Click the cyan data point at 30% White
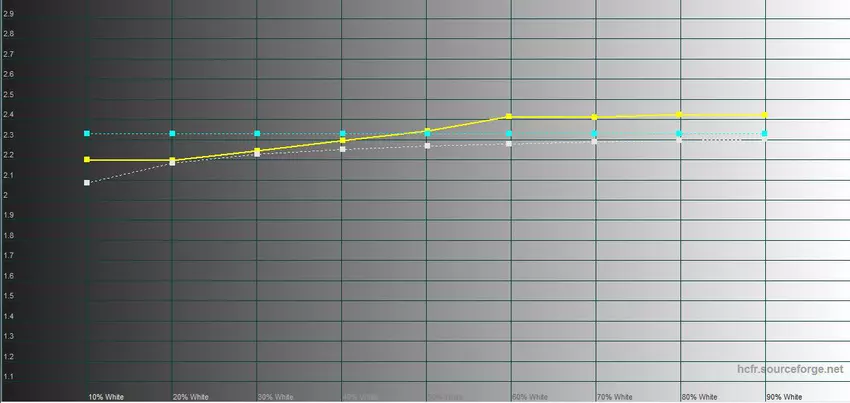This screenshot has width=850, height=403. (258, 133)
